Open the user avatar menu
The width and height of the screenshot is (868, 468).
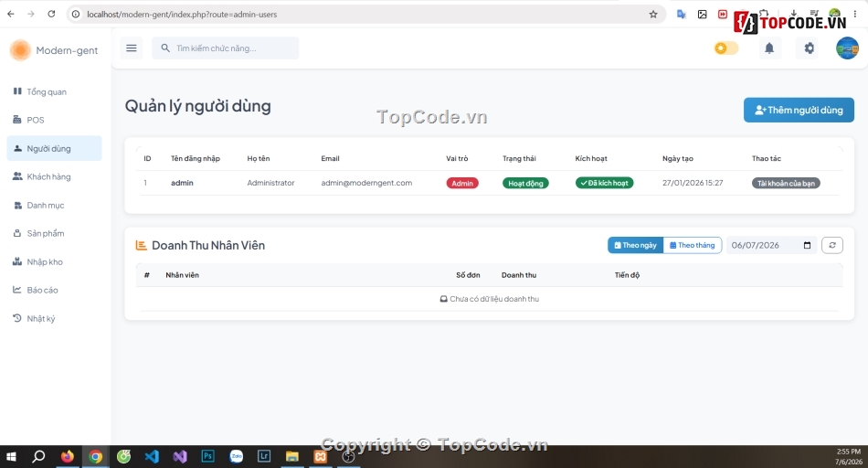click(x=847, y=48)
